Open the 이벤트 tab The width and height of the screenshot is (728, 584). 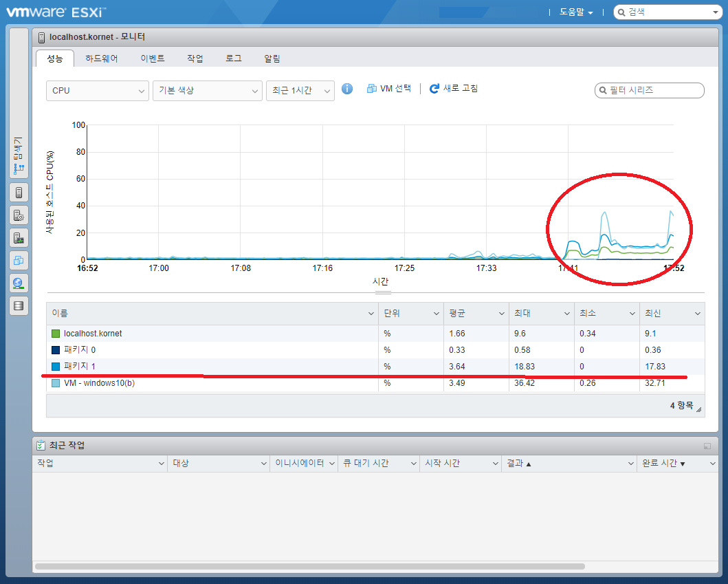pos(153,58)
